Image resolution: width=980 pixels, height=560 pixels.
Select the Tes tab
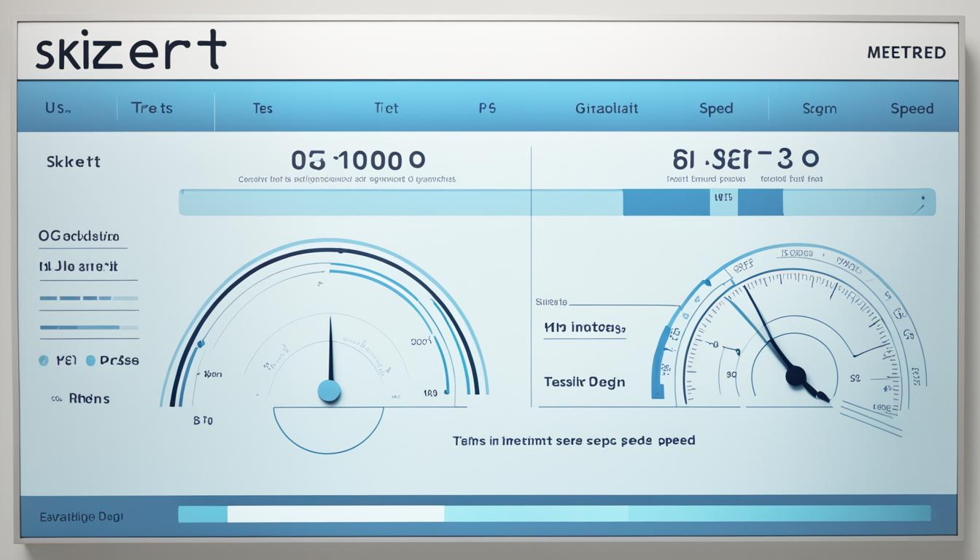coord(262,108)
